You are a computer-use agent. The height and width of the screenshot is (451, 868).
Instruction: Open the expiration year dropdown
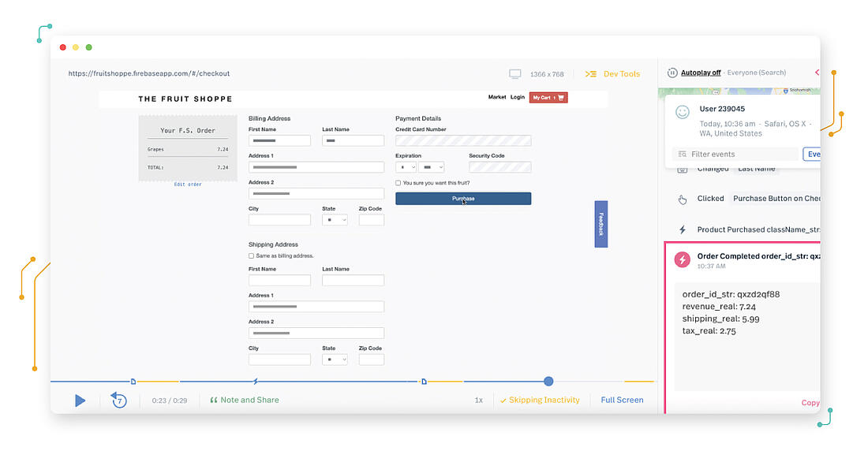pos(431,166)
